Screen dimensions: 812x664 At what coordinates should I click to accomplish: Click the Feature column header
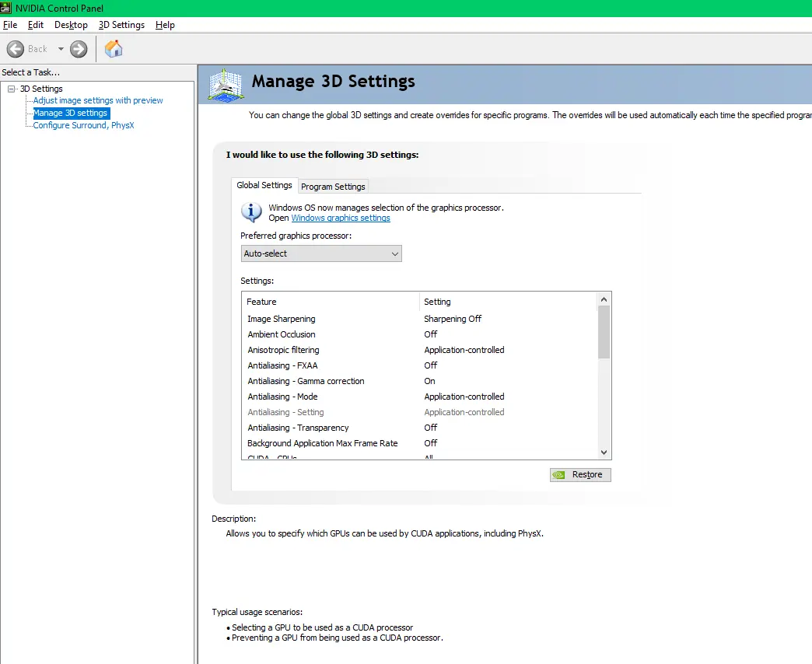click(331, 302)
